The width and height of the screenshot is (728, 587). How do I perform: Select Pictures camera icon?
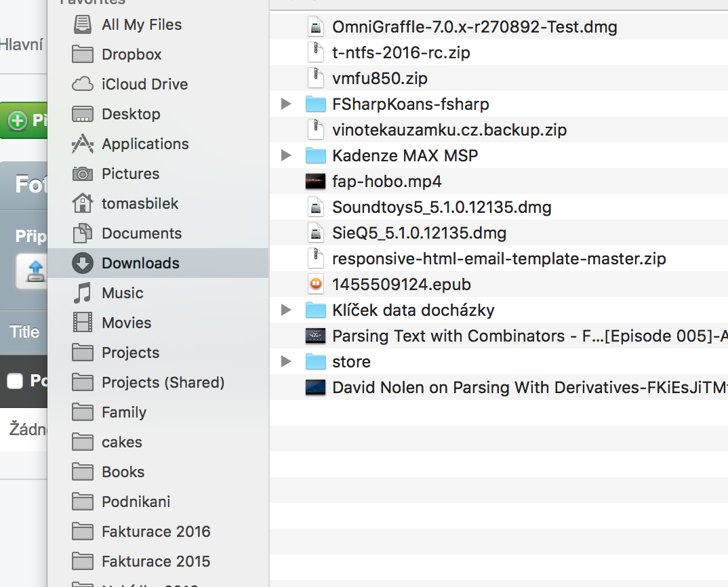point(83,174)
